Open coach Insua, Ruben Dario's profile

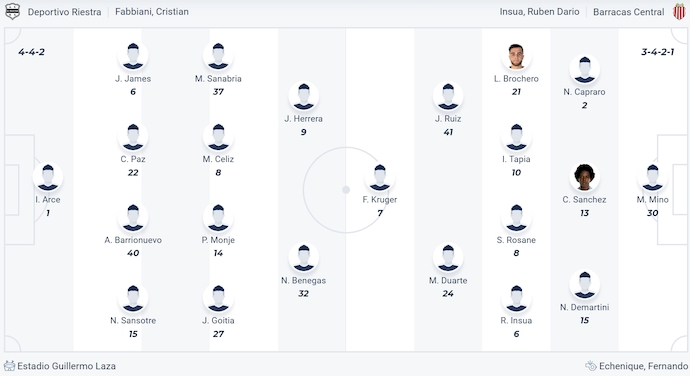[540, 12]
